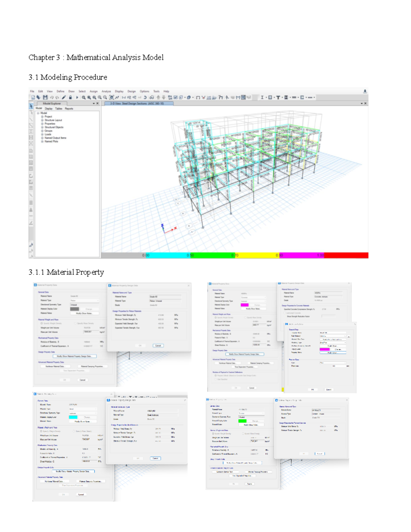Change the Material Display Color swatch
Viewport: 411px width, 532px height.
point(75,309)
